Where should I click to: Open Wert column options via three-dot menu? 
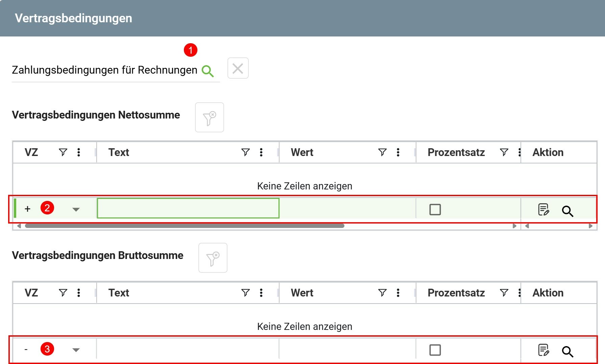(x=398, y=152)
